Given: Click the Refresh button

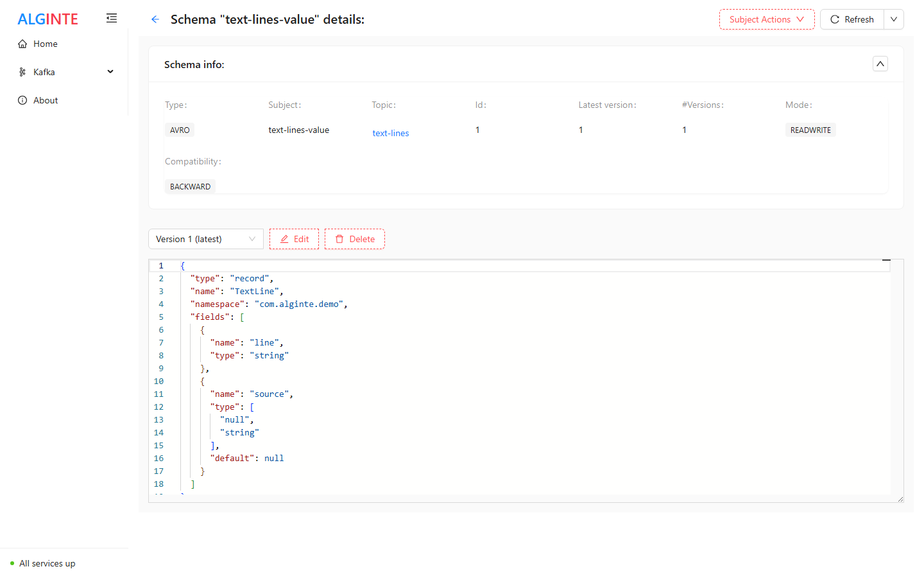Looking at the screenshot, I should (x=852, y=19).
